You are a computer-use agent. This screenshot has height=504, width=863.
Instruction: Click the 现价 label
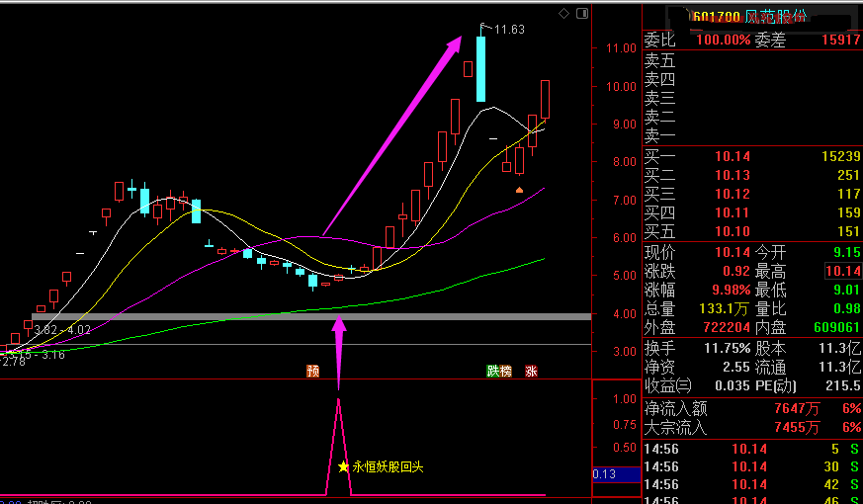660,253
